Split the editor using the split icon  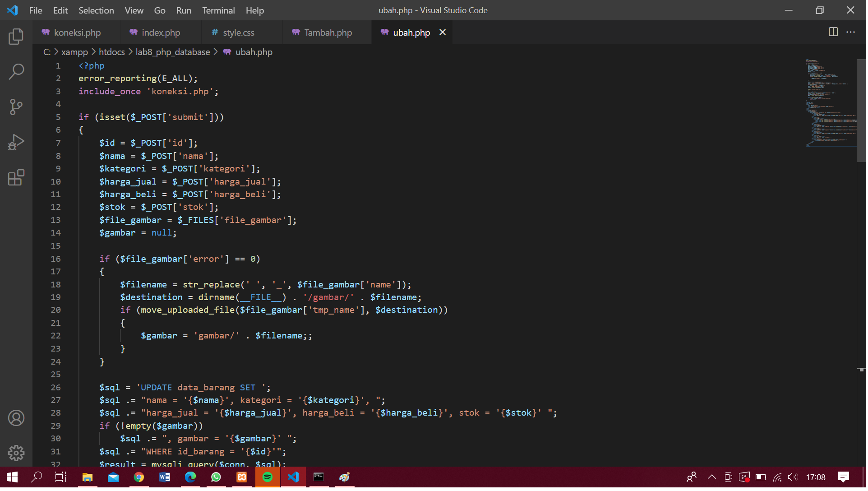832,32
